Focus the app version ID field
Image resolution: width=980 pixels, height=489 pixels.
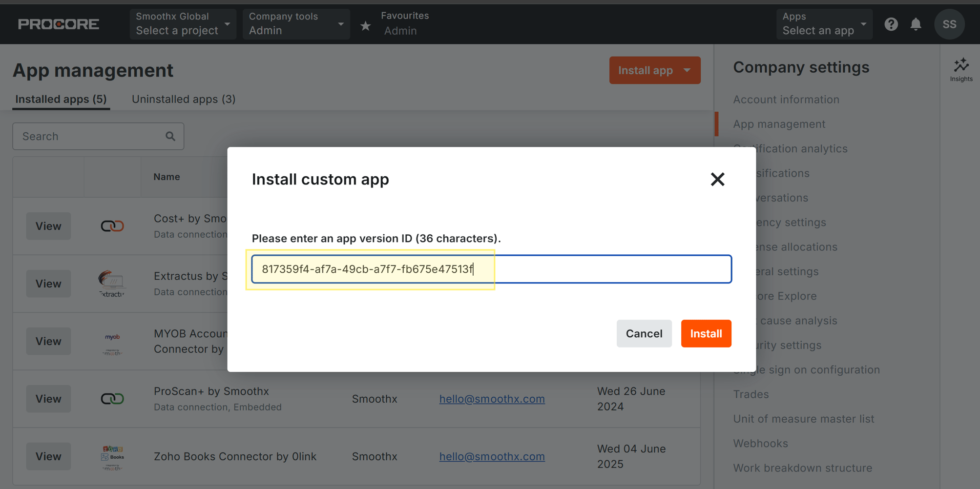(491, 269)
